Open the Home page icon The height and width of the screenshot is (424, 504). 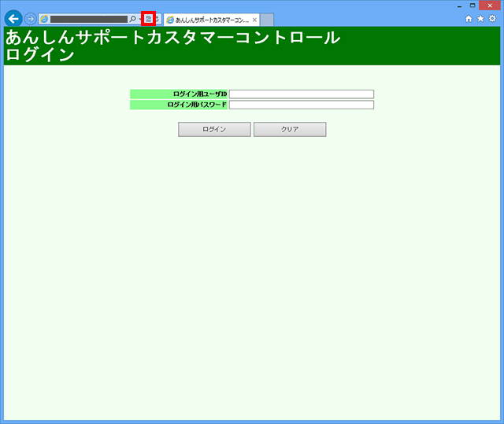click(469, 19)
